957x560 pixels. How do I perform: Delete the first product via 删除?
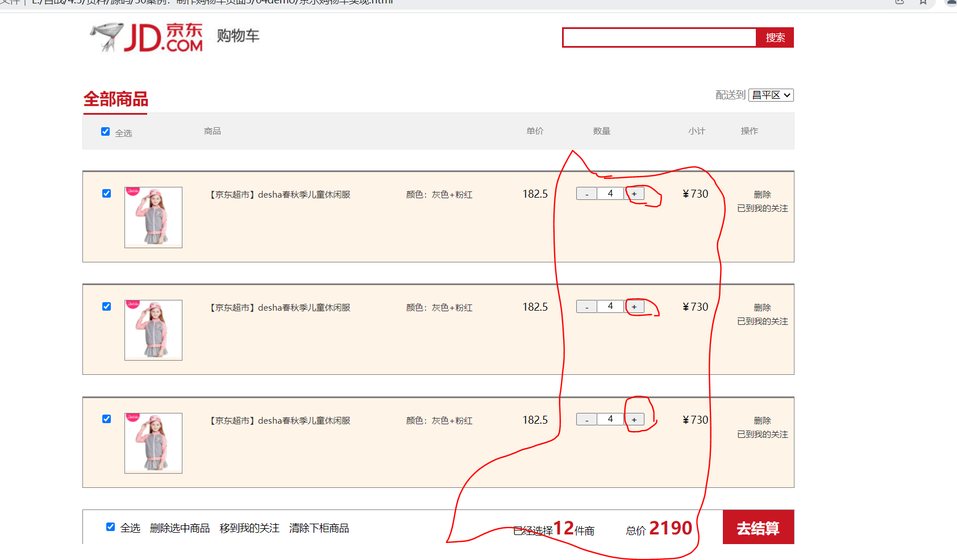(762, 195)
